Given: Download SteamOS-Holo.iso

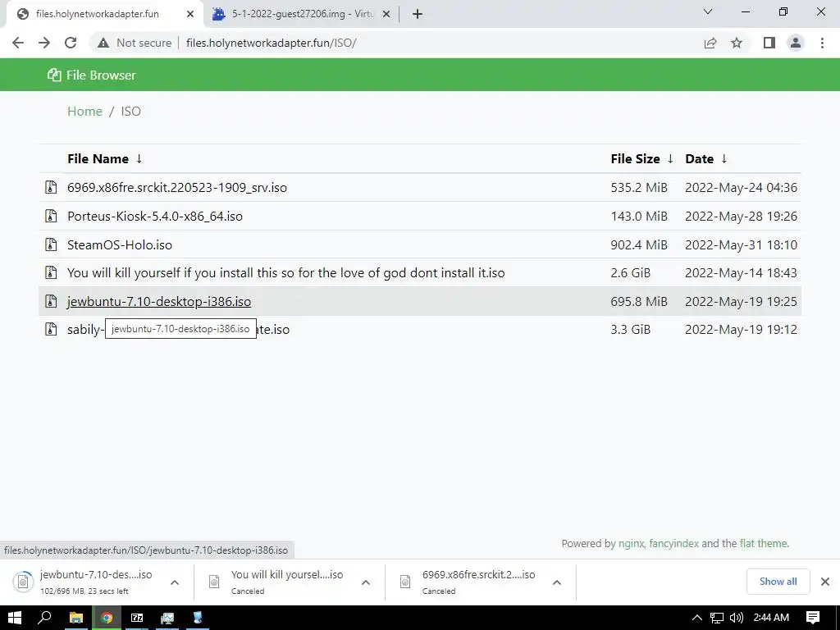Looking at the screenshot, I should [120, 244].
